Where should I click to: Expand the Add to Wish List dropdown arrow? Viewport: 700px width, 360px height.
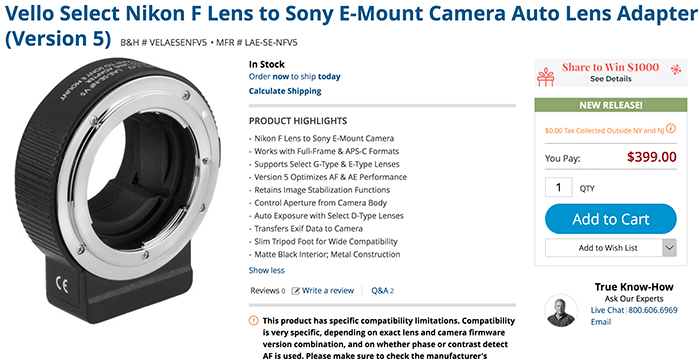[669, 248]
